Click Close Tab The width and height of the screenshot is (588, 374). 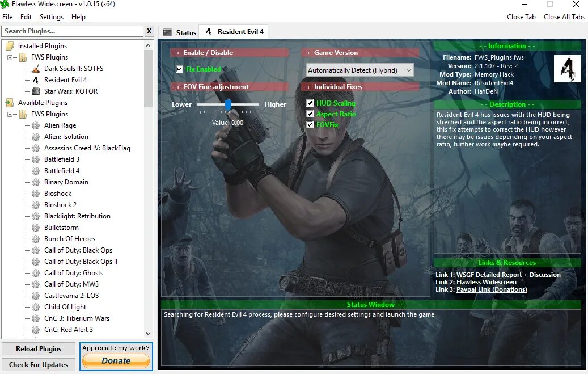pyautogui.click(x=521, y=17)
